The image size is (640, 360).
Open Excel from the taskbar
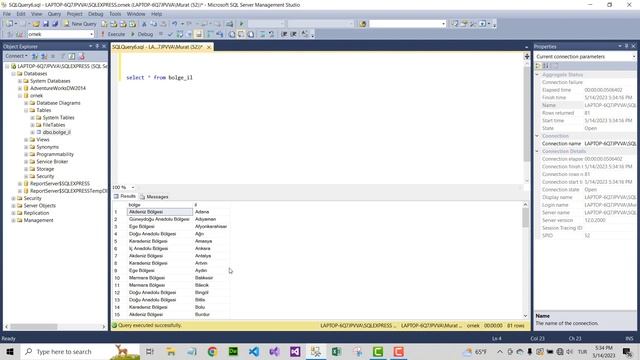(336, 351)
